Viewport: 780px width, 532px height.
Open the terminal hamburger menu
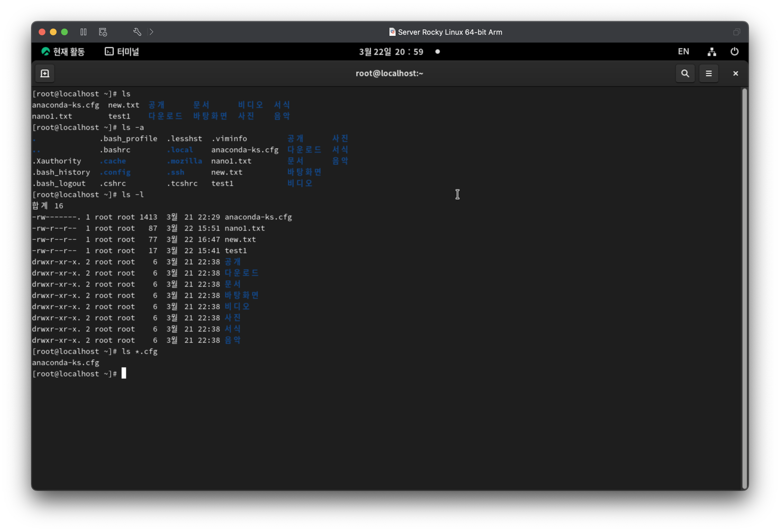(x=709, y=73)
